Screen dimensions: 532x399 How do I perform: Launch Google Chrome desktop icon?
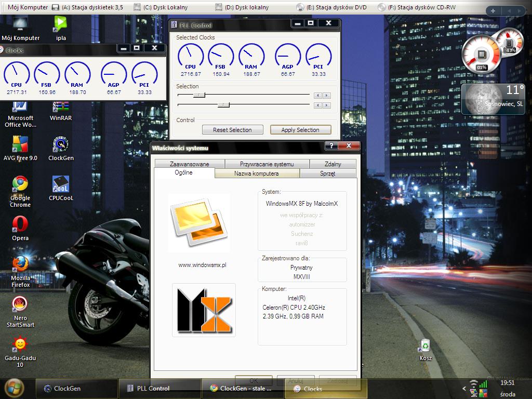(x=20, y=192)
